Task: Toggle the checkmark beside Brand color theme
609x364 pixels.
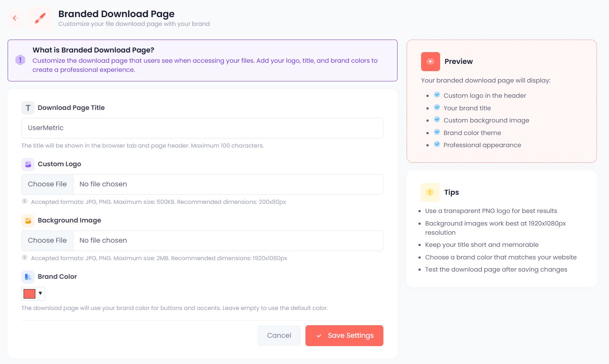Action: coord(437,132)
